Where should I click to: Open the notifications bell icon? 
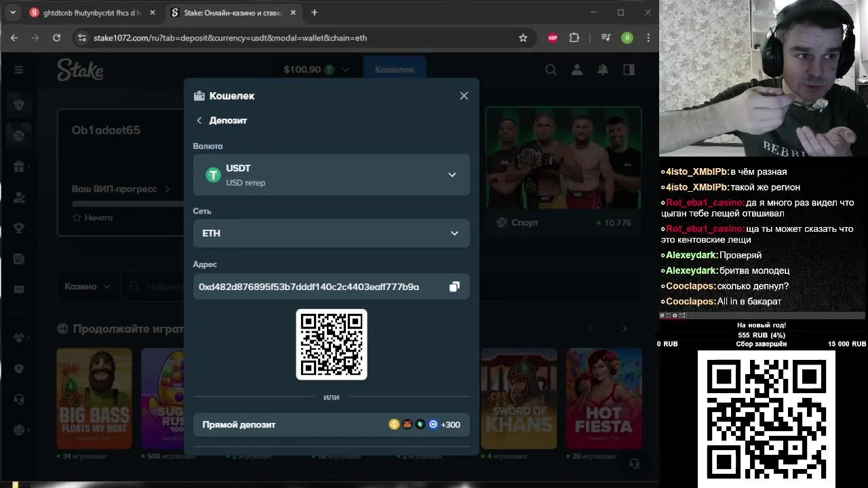[x=602, y=70]
